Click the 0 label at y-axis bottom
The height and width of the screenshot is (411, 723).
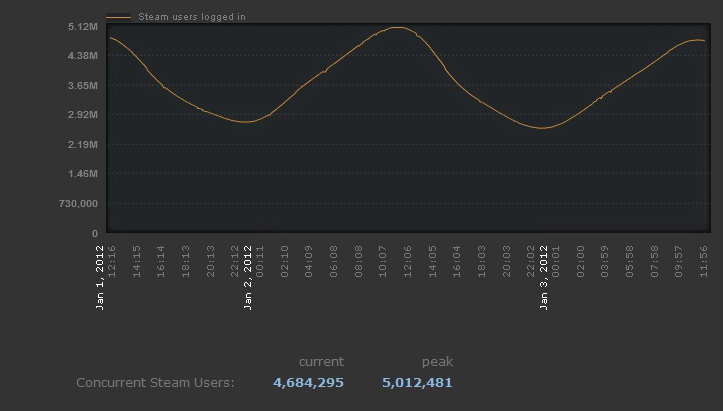(x=94, y=233)
